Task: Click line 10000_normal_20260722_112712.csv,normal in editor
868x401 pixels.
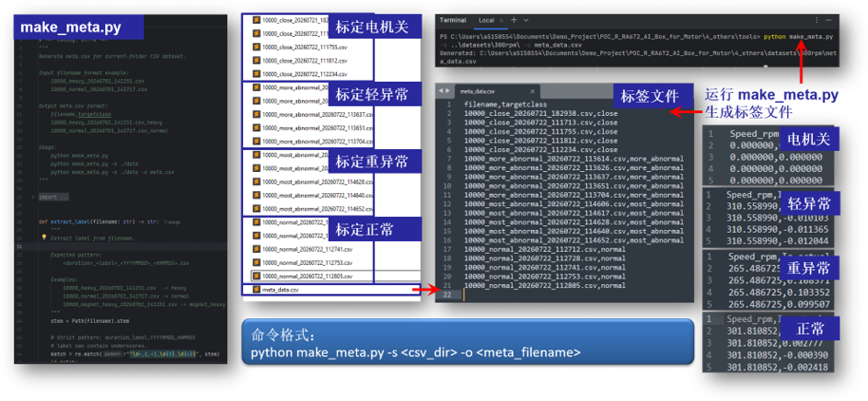Action: 545,249
